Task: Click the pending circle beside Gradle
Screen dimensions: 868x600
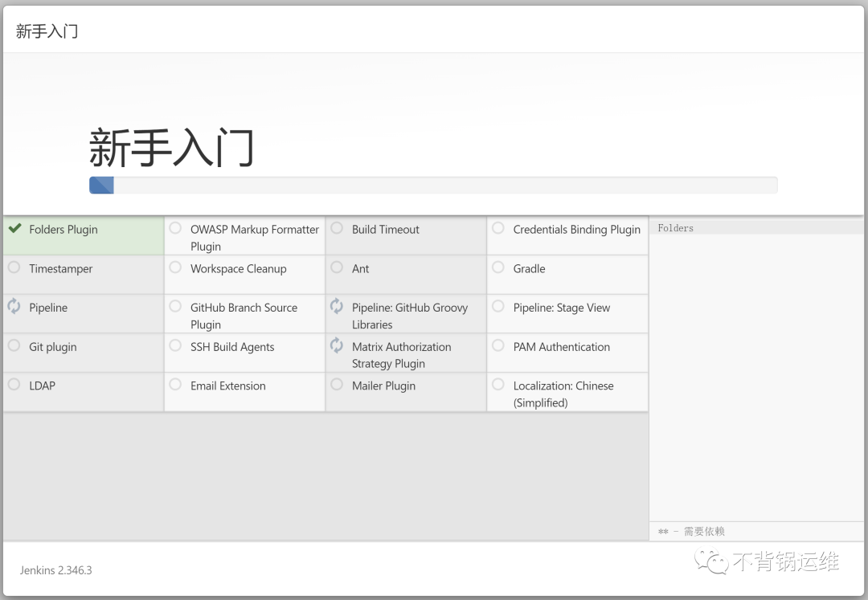Action: [x=498, y=267]
